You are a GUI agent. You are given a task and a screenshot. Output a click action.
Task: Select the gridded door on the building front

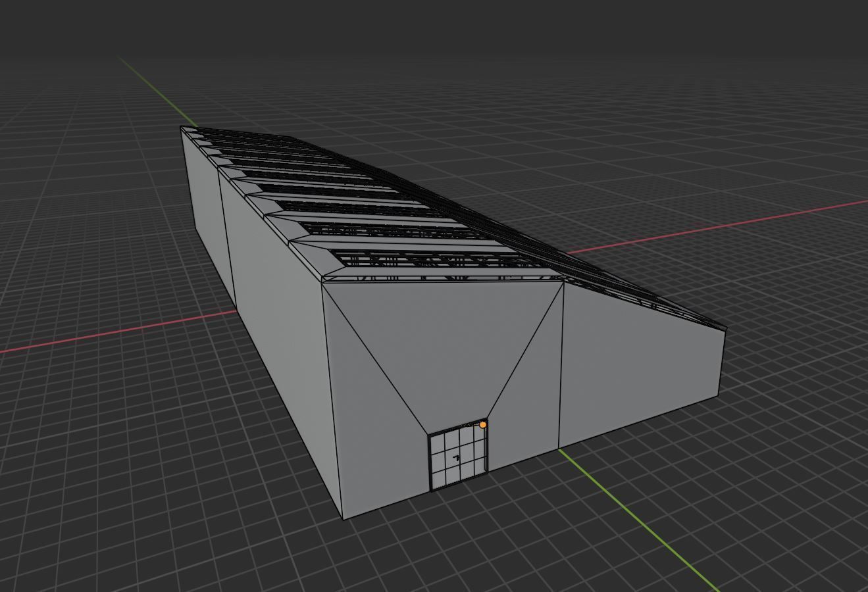(458, 456)
